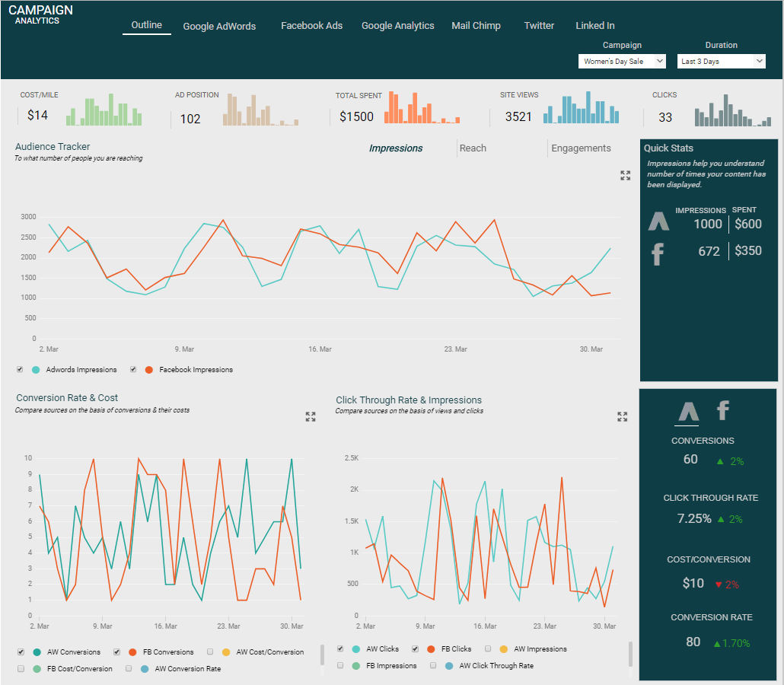Image resolution: width=784 pixels, height=685 pixels.
Task: Click the FB Clicks orange legend swatch
Action: (x=431, y=649)
